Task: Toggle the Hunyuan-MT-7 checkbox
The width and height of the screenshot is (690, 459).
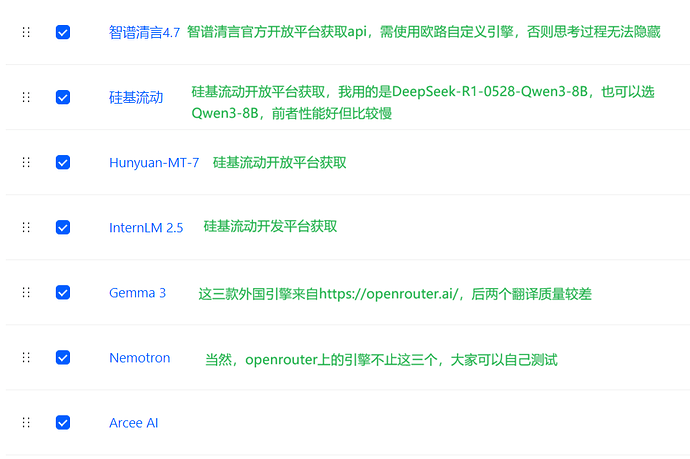Action: coord(63,162)
